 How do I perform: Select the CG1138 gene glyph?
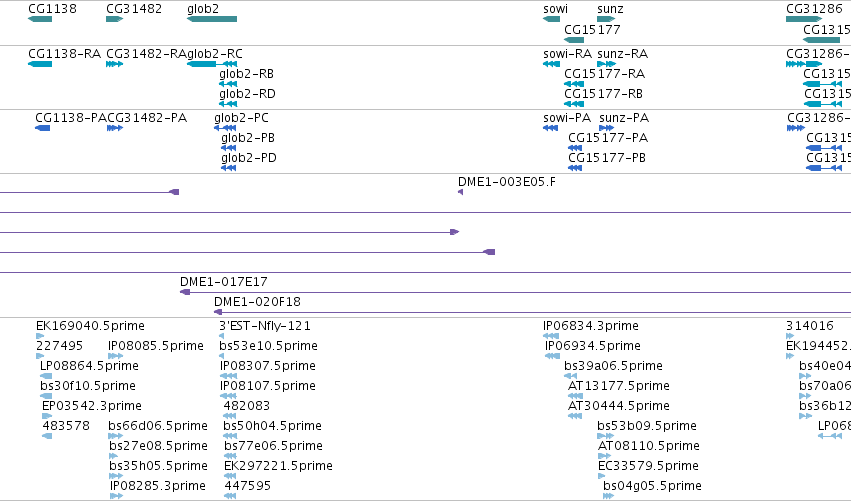[40, 19]
